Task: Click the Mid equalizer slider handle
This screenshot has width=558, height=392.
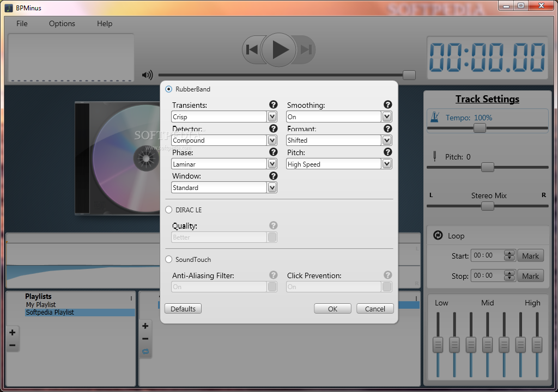Action: point(487,345)
